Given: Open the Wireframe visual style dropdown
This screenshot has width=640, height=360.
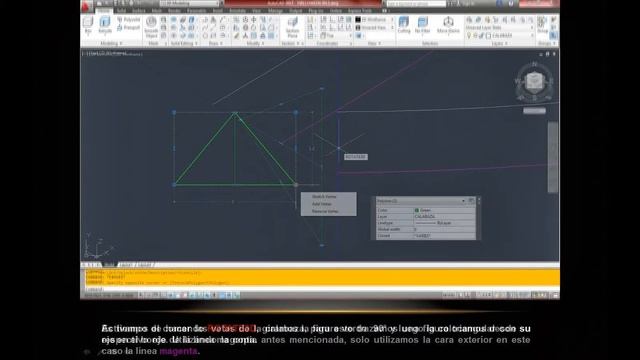Looking at the screenshot, I should (x=377, y=20).
